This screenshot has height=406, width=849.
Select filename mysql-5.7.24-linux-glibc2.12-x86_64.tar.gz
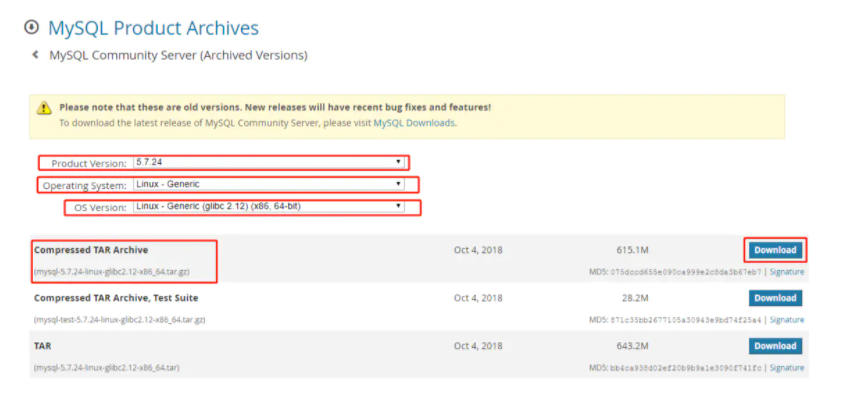click(x=112, y=272)
